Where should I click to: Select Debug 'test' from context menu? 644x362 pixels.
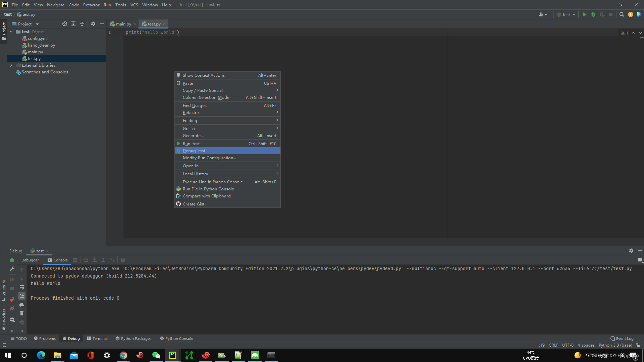point(227,150)
